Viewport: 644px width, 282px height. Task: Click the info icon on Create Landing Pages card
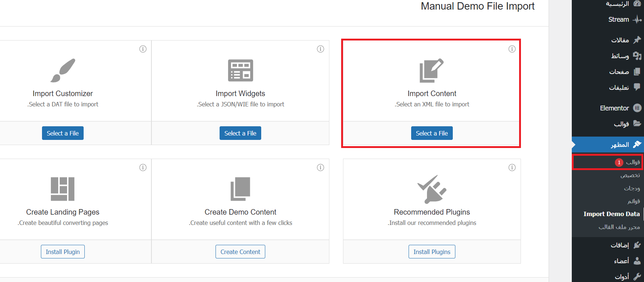coord(143,168)
